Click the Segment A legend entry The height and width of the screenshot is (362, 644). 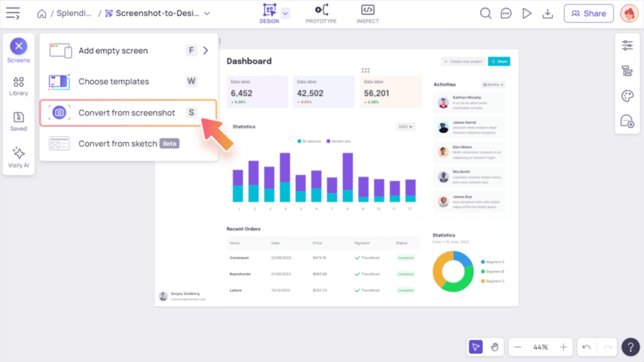(x=492, y=262)
